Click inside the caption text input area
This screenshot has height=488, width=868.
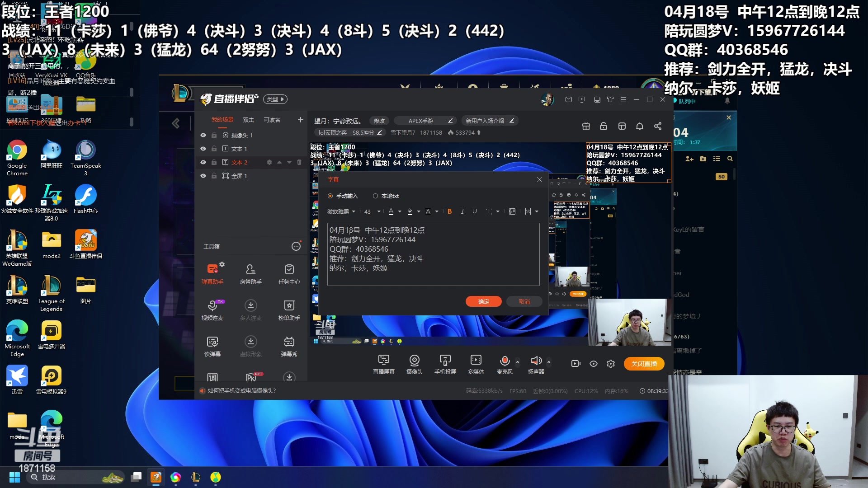434,254
